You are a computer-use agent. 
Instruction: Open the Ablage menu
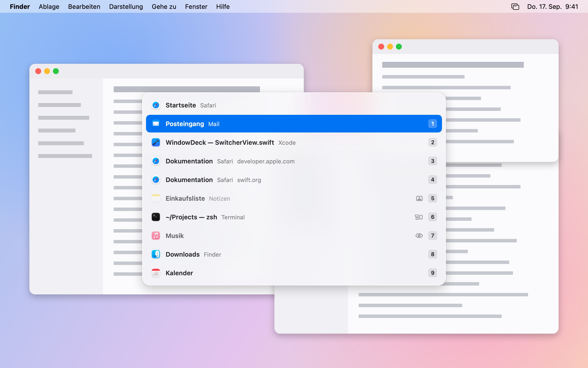(x=49, y=7)
